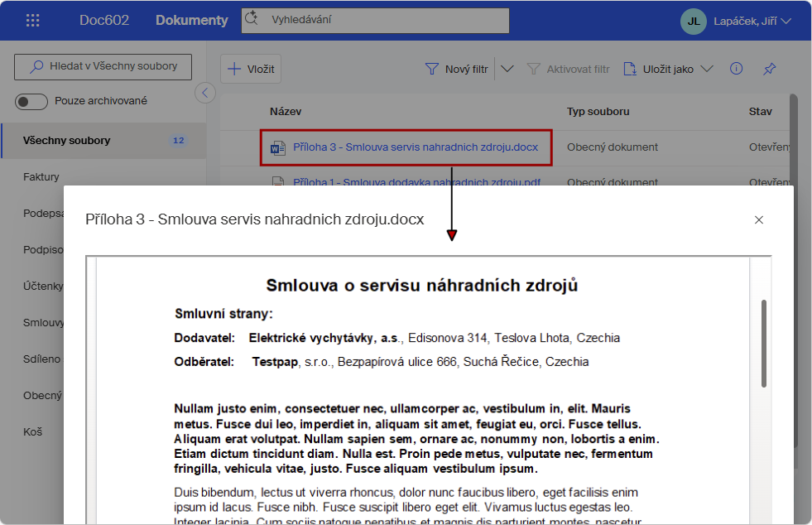Open the Lapáček, Jiří user menu chevron
This screenshot has height=525, width=812.
[786, 22]
